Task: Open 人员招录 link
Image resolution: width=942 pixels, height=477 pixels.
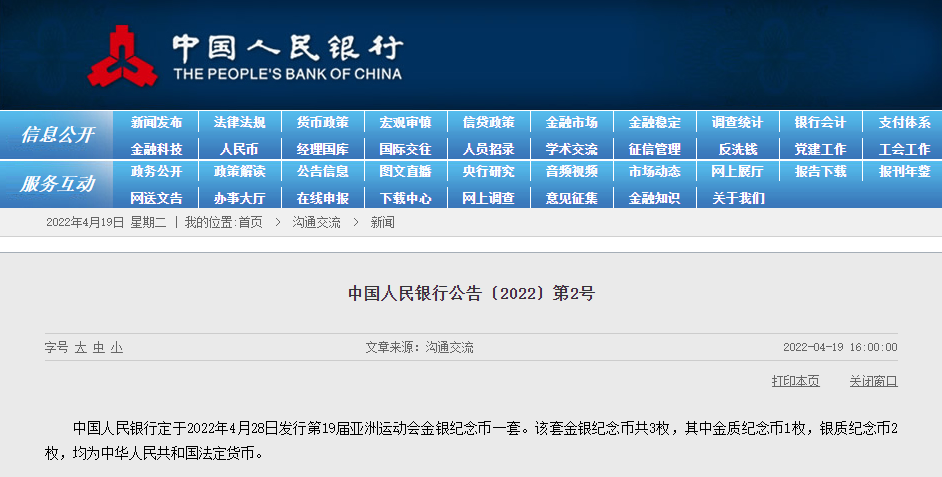Action: click(488, 149)
